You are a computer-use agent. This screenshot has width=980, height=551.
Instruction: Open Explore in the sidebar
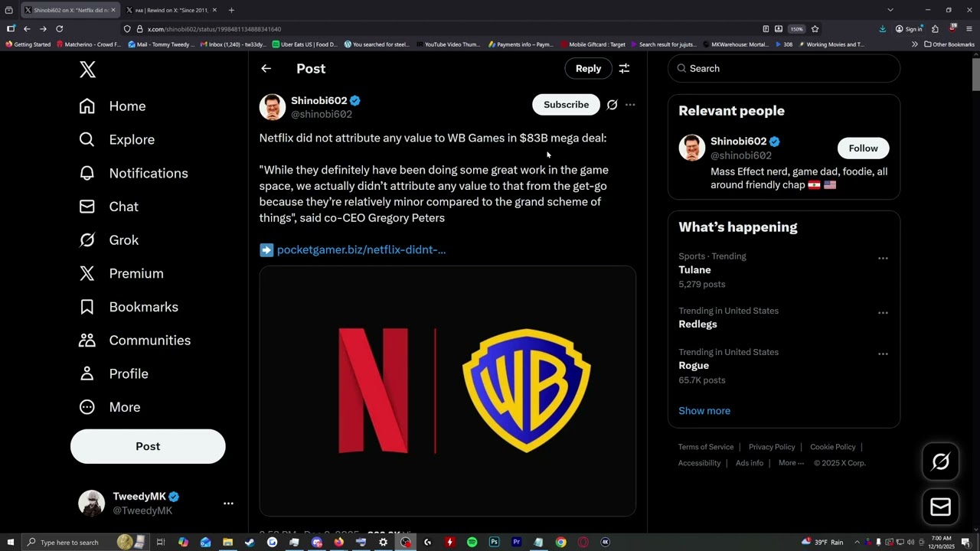coord(117,139)
